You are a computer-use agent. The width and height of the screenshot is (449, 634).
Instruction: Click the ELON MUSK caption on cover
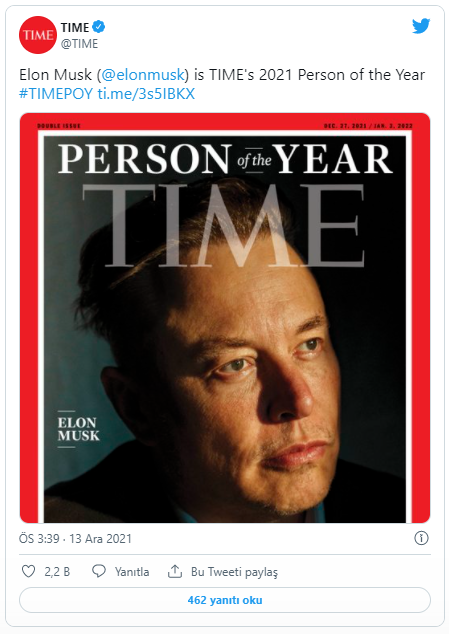pyautogui.click(x=78, y=429)
